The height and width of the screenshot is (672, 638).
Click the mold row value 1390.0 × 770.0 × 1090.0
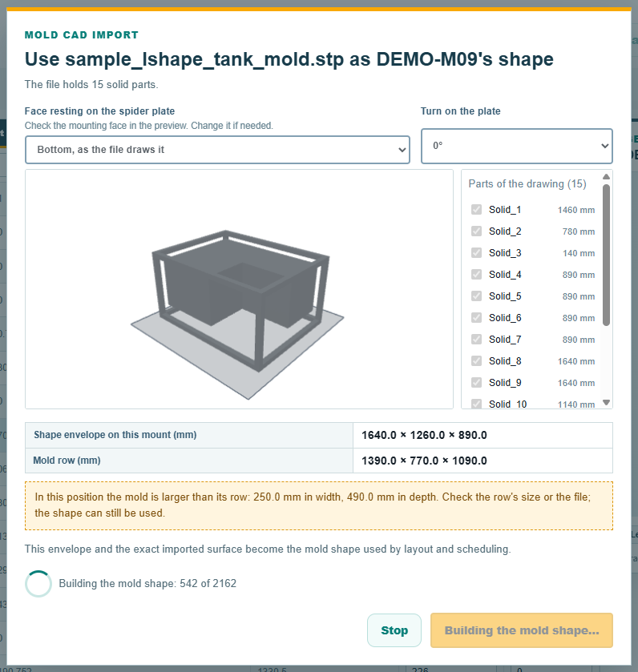click(x=424, y=461)
